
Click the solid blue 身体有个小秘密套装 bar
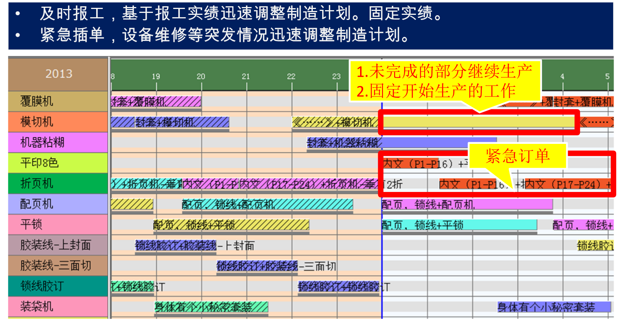[x=553, y=307]
